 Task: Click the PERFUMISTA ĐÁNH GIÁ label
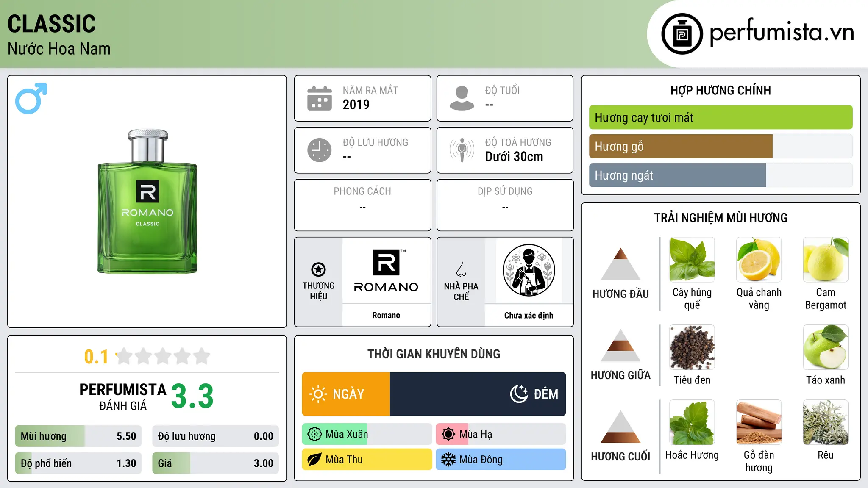coord(123,396)
